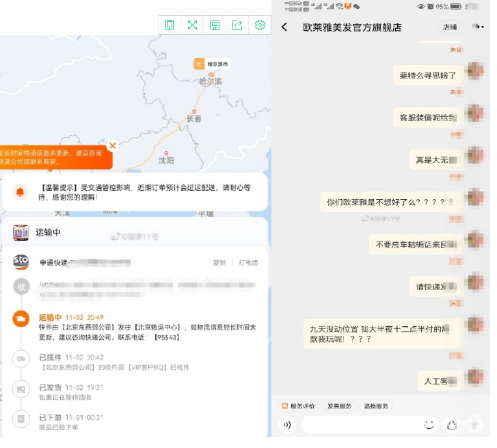The height and width of the screenshot is (448, 497).
Task: Click the 沈阳 city point on map
Action: point(166,153)
